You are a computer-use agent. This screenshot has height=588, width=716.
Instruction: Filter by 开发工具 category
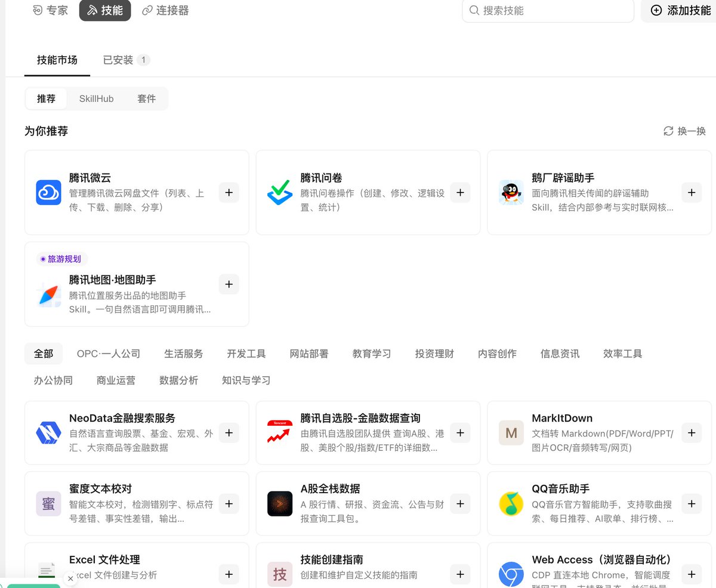pos(246,354)
